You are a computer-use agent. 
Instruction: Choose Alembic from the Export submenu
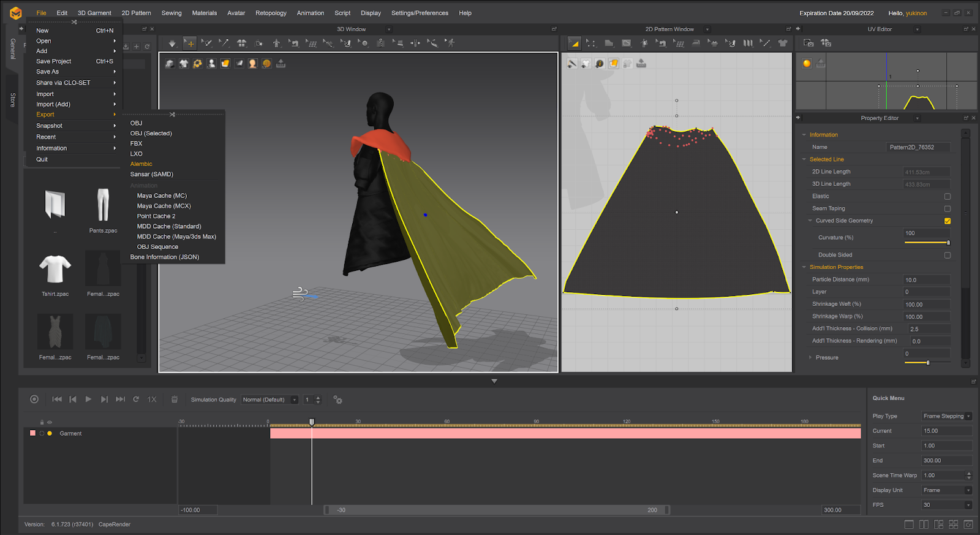click(141, 164)
